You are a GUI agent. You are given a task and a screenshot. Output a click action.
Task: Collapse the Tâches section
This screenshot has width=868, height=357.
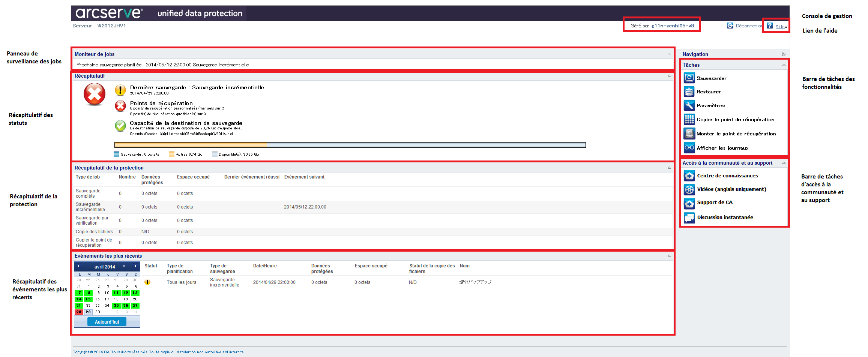(x=784, y=65)
